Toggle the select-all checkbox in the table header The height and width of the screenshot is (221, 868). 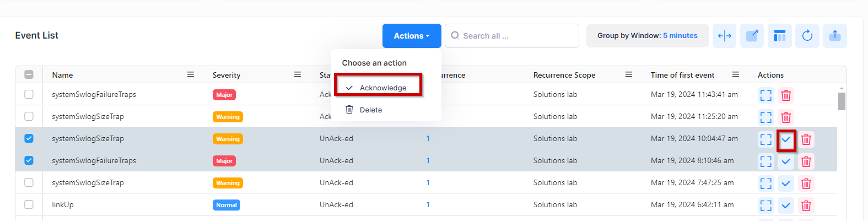(29, 75)
